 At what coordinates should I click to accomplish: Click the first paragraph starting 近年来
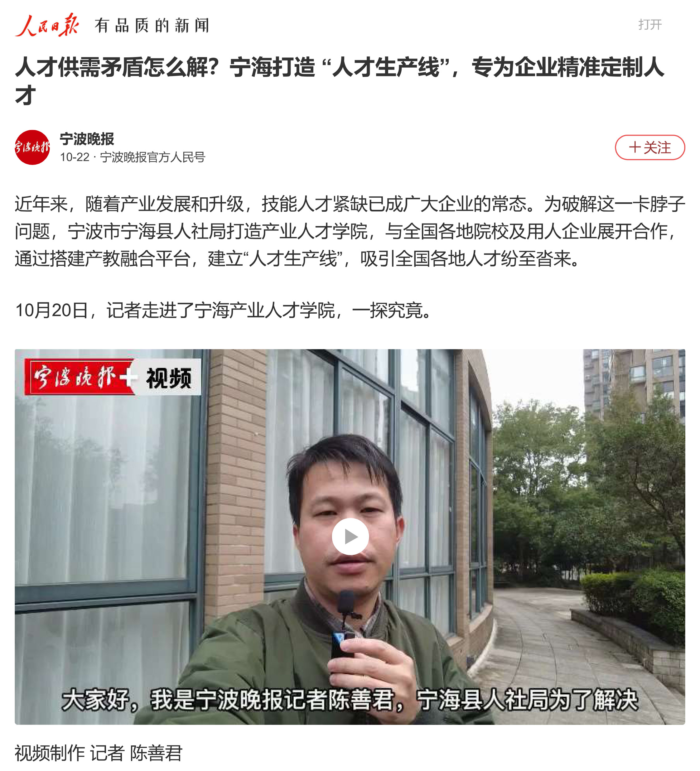(350, 231)
